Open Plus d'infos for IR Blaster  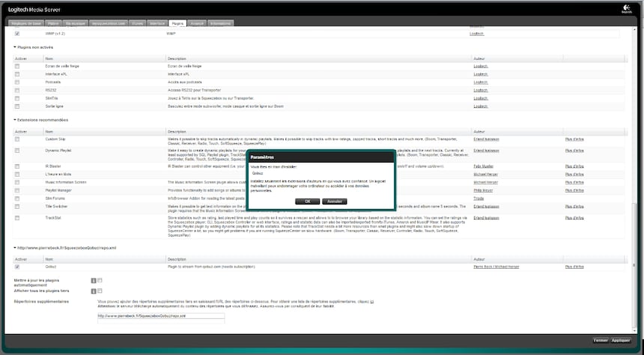point(574,166)
